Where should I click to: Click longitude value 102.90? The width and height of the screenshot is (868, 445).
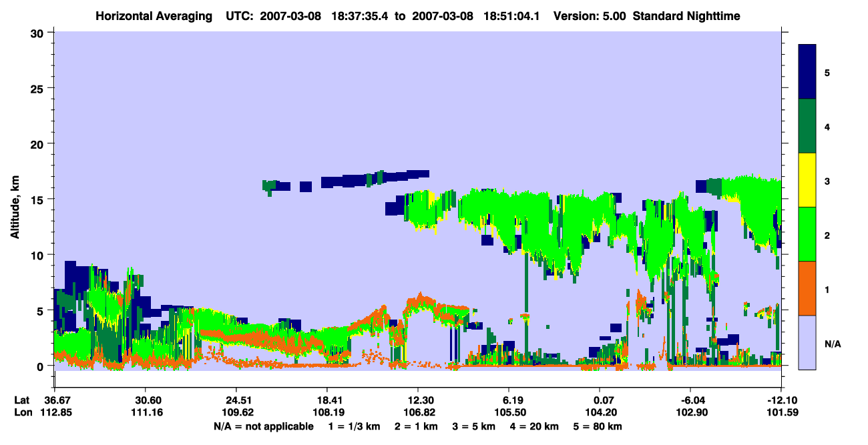pos(690,412)
